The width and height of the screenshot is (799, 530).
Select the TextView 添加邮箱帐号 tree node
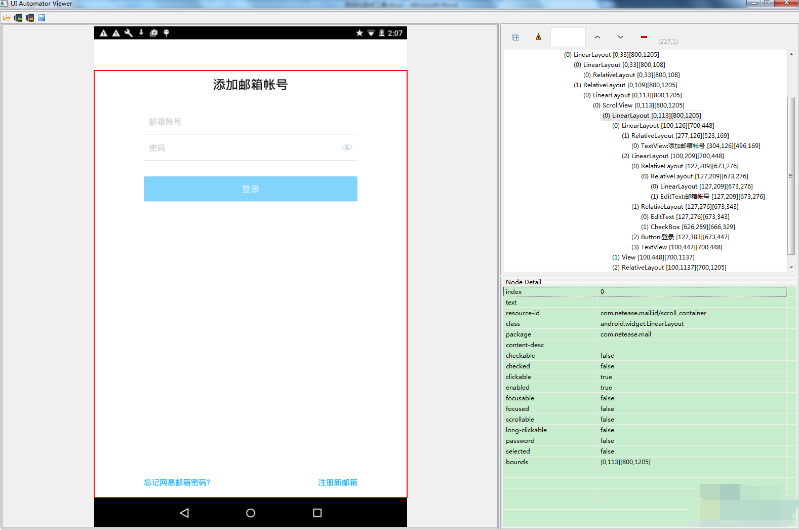(696, 146)
